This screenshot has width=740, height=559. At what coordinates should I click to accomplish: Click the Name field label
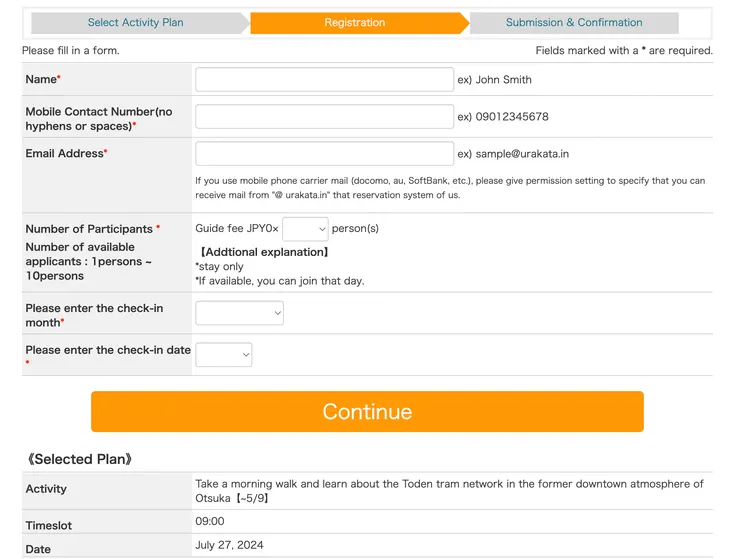43,80
